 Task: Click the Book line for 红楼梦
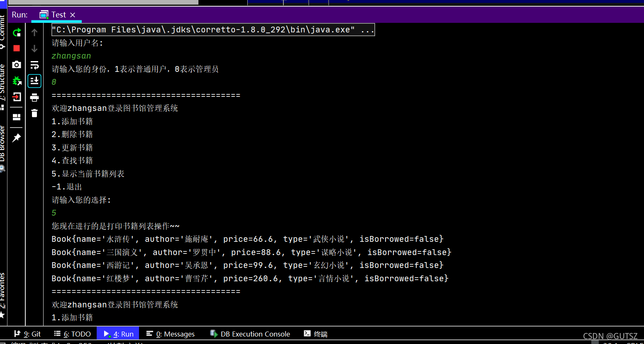[x=250, y=278]
